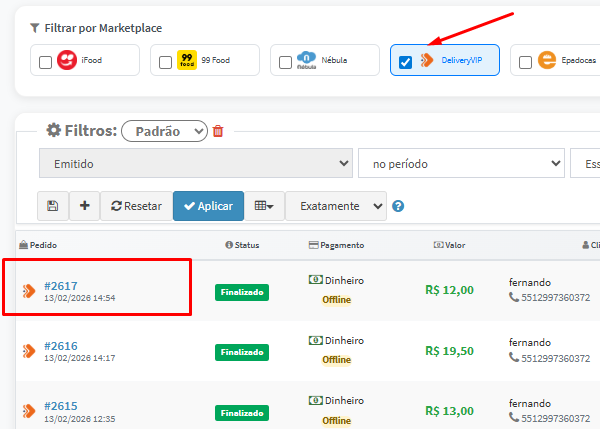Image resolution: width=600 pixels, height=429 pixels.
Task: Open the 'no período' dropdown
Action: click(x=460, y=163)
